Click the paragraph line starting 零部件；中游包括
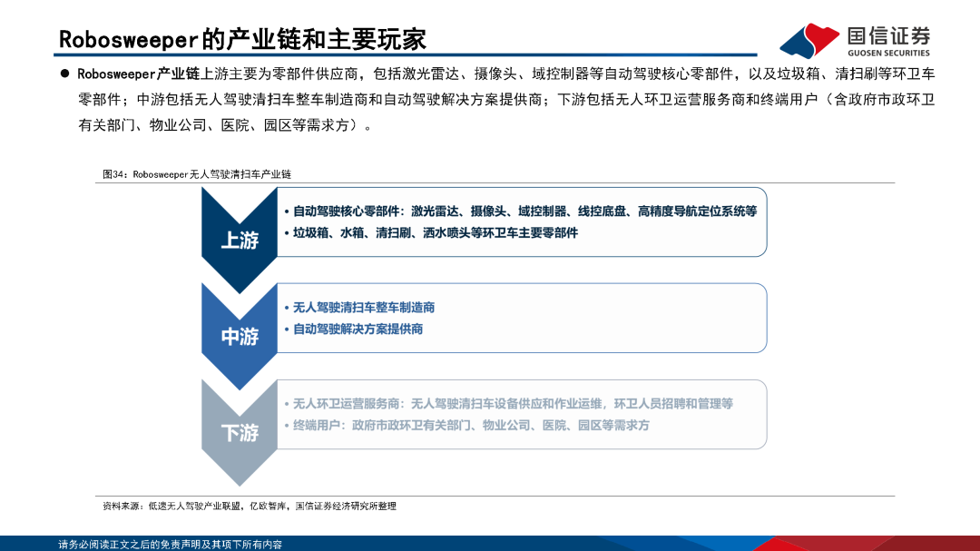980x551 pixels. click(x=506, y=100)
